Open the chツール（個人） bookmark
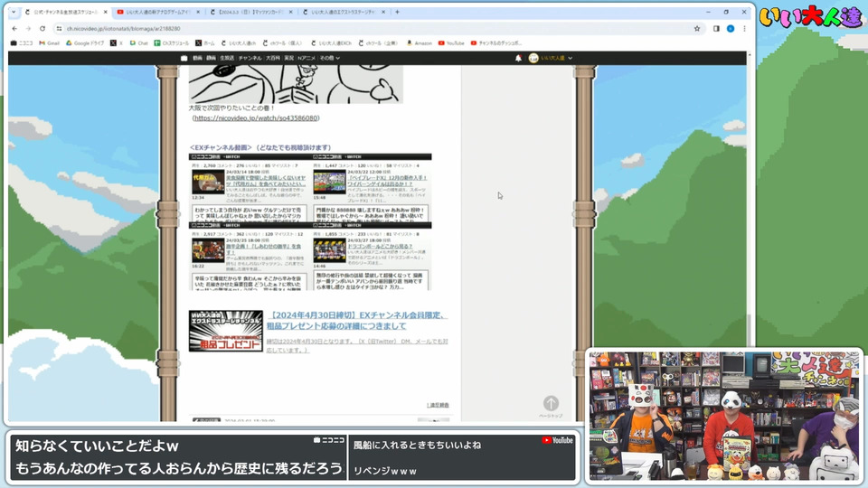The width and height of the screenshot is (868, 488). pyautogui.click(x=283, y=42)
